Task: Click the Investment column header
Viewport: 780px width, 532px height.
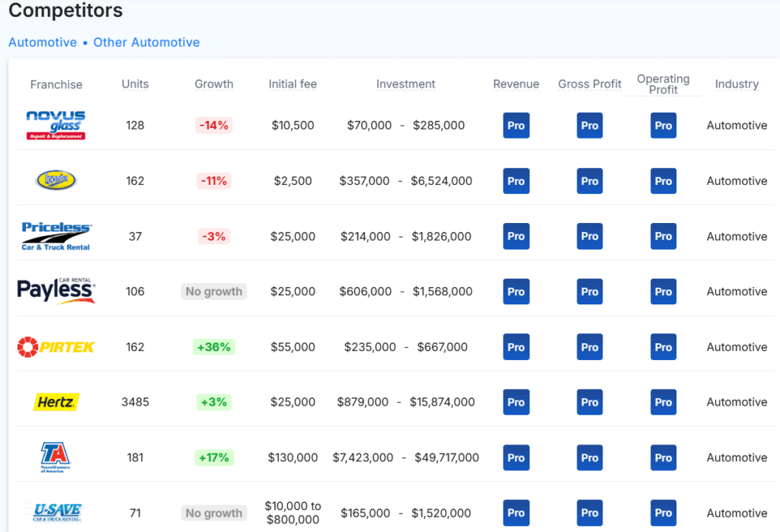Action: (405, 84)
